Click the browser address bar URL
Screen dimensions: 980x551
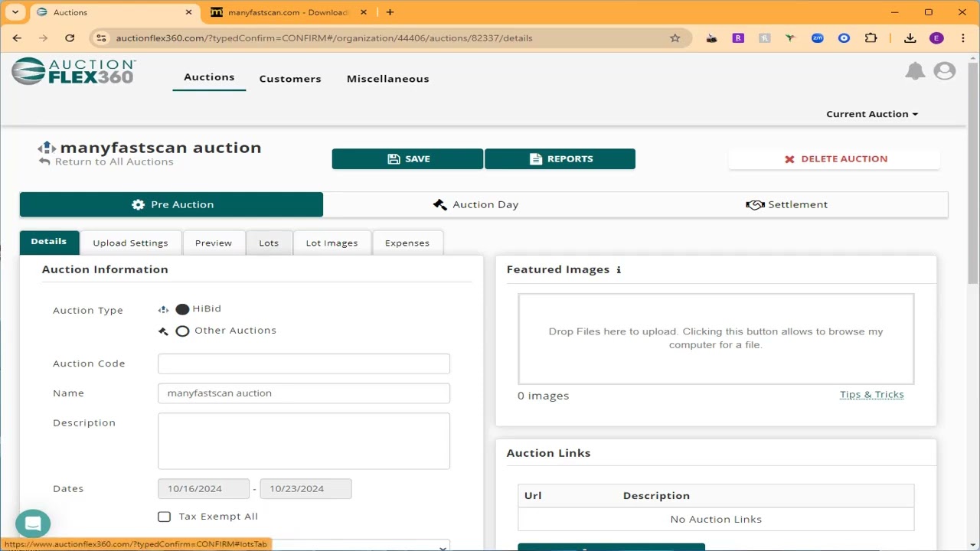click(324, 38)
